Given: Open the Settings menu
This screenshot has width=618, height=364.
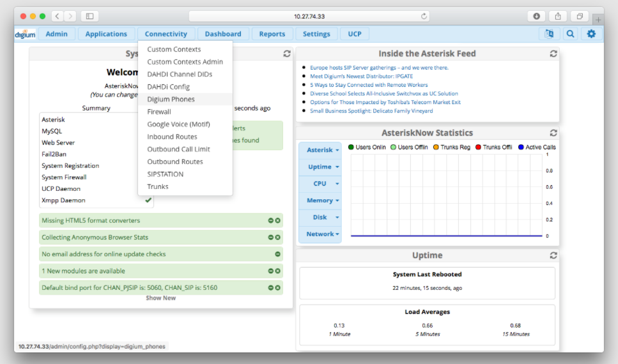Looking at the screenshot, I should coord(316,34).
